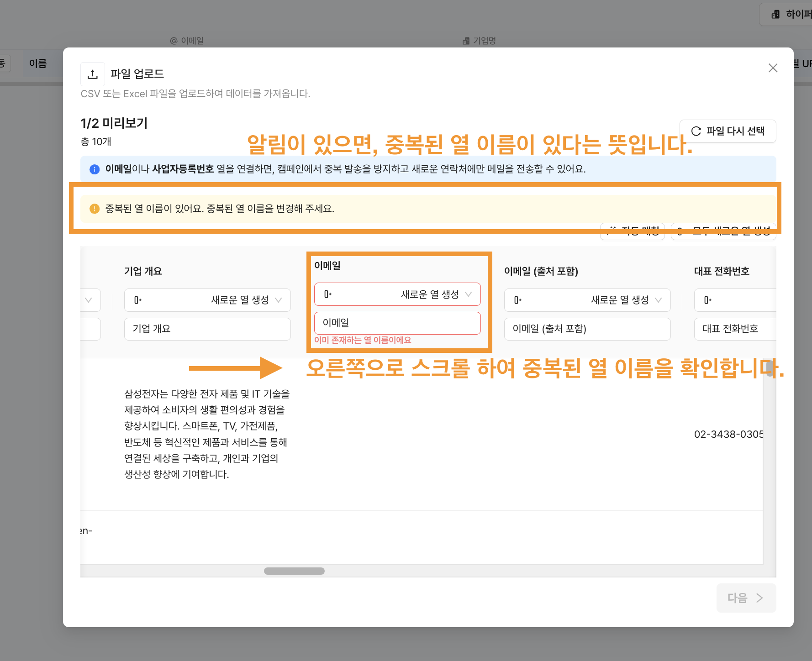812x661 pixels.
Task: Click the 기업 개요 column name field
Action: pos(207,329)
